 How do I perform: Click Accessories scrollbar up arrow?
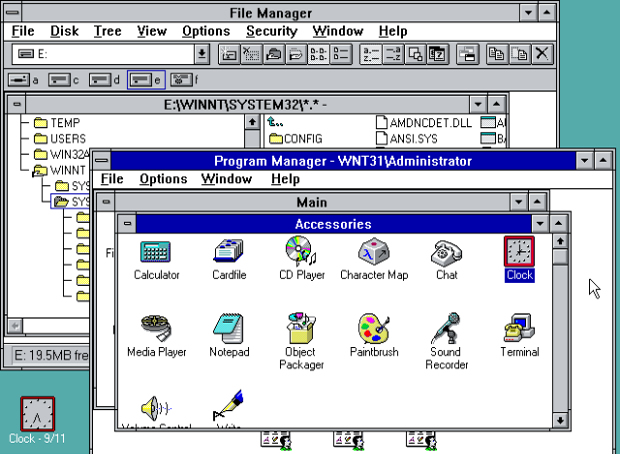pyautogui.click(x=560, y=241)
